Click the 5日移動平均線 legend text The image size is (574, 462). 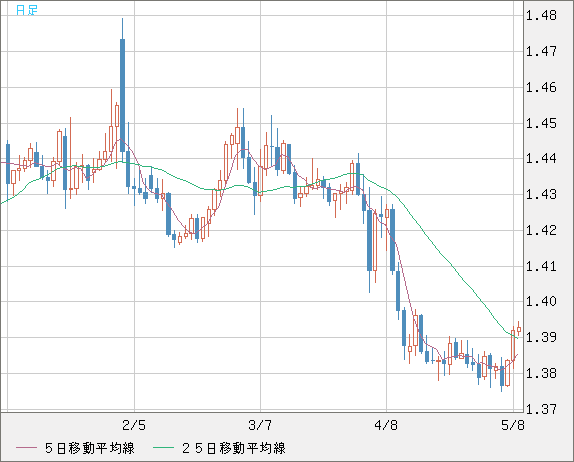tap(90, 448)
